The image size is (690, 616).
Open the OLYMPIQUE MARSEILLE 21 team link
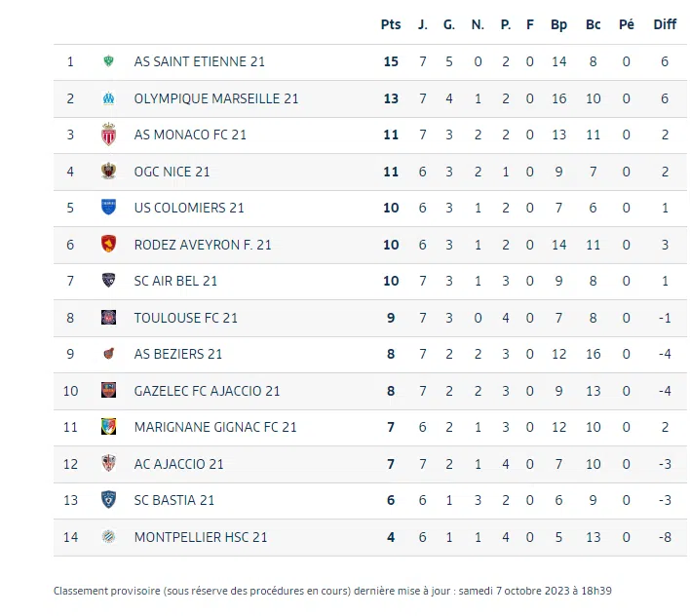point(216,98)
